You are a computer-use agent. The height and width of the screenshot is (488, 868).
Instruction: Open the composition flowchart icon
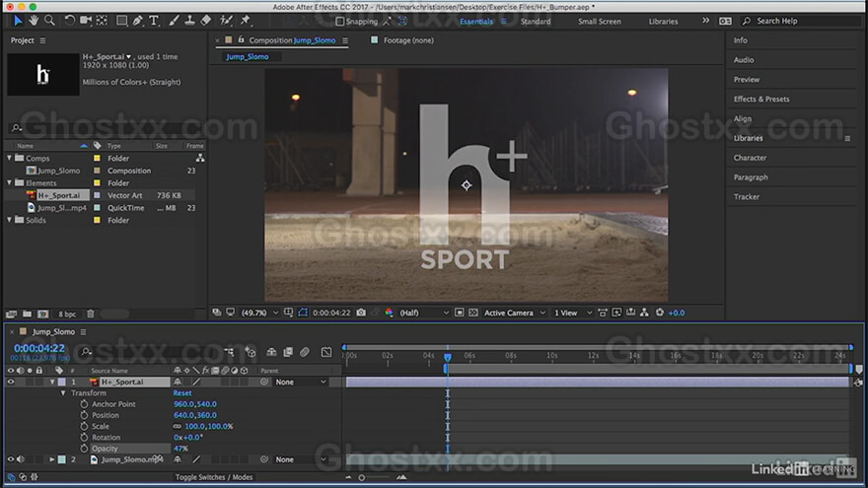(x=644, y=313)
